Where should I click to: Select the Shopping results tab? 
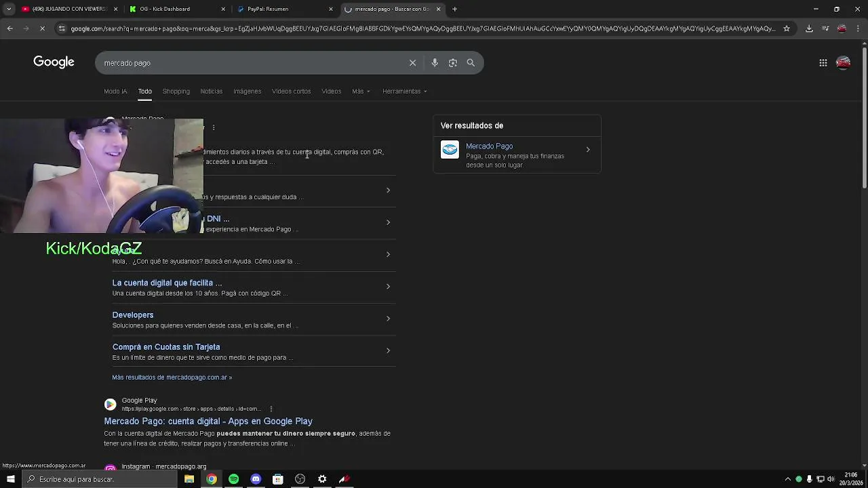pos(176,91)
